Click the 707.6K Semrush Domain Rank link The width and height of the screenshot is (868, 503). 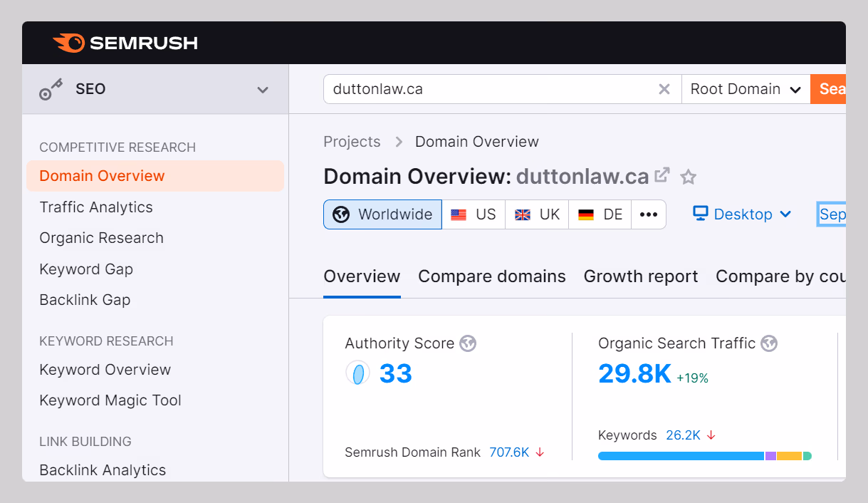tap(509, 452)
